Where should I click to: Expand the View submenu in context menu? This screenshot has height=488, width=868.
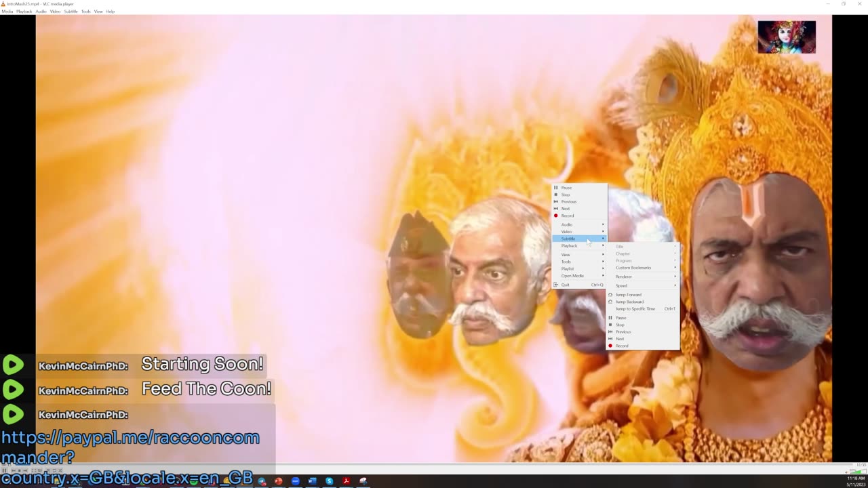(579, 255)
